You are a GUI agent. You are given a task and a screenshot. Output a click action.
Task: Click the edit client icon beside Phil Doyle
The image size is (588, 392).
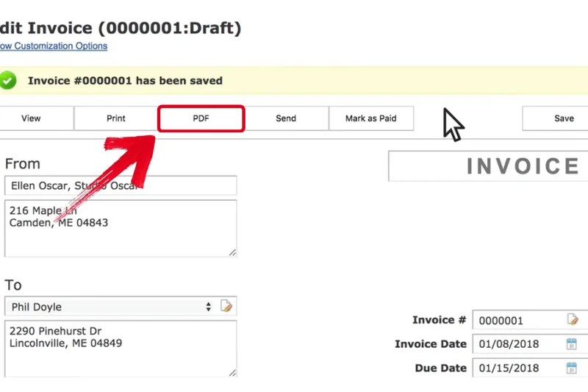pos(226,307)
